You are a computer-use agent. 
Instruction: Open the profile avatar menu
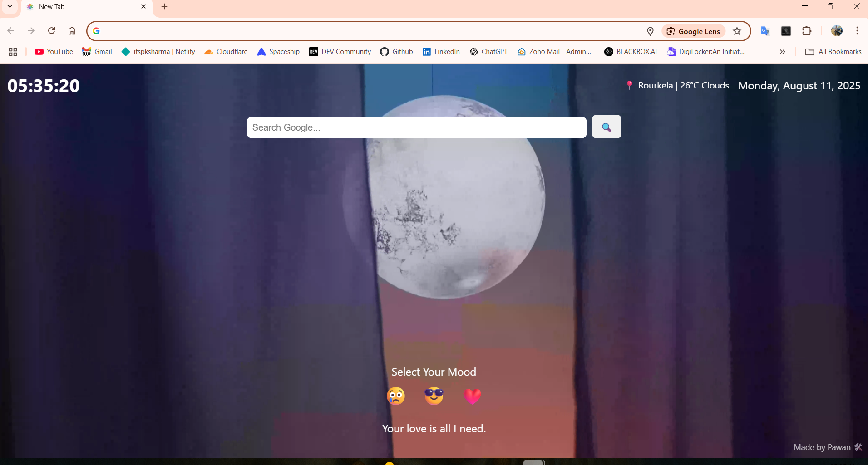click(838, 31)
